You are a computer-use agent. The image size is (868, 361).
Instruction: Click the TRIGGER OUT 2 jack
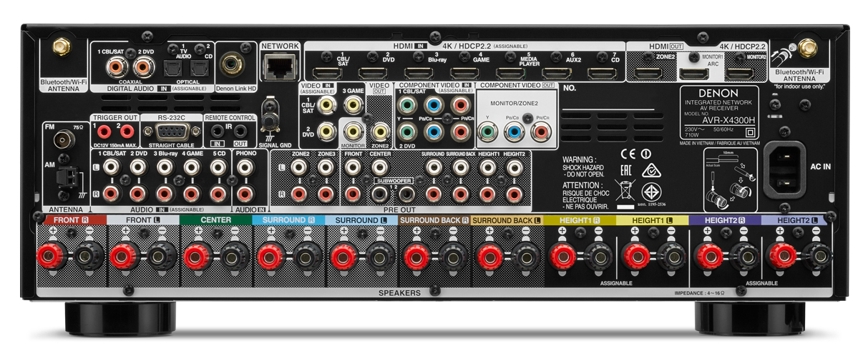coord(127,132)
